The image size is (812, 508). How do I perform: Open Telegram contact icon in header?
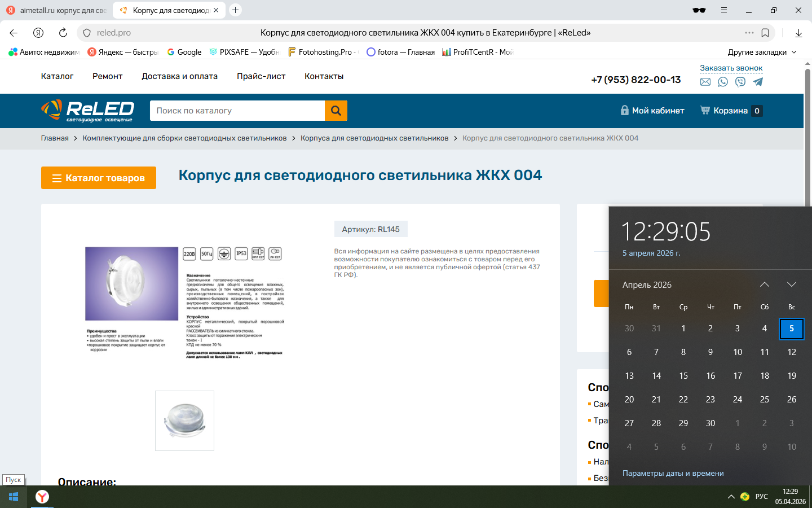pyautogui.click(x=758, y=82)
